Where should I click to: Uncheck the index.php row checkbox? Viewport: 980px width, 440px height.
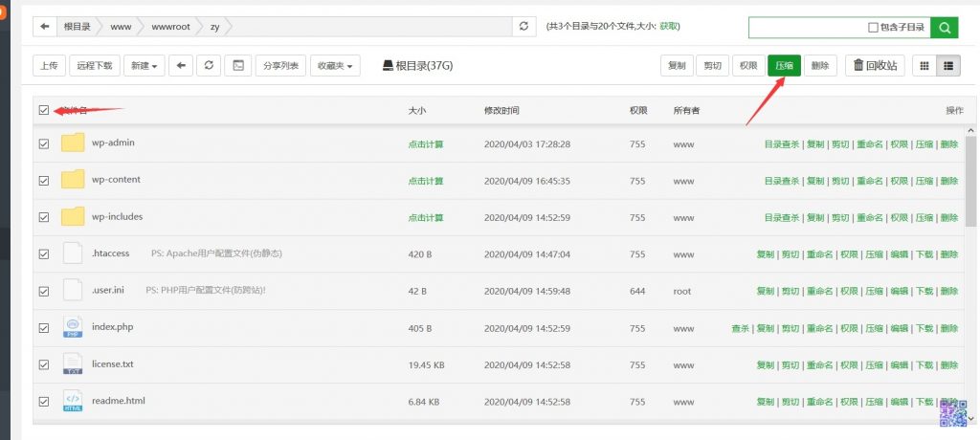click(44, 328)
